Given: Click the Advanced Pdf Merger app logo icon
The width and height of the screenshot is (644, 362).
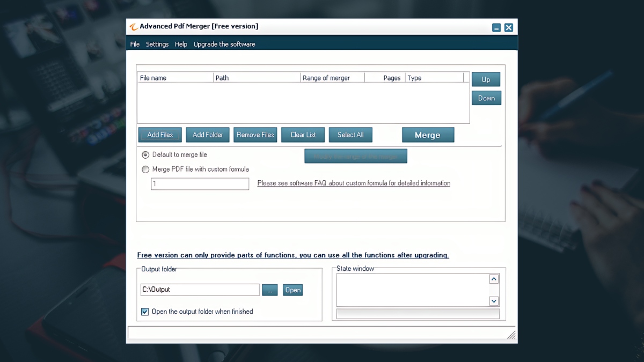Looking at the screenshot, I should tap(133, 27).
